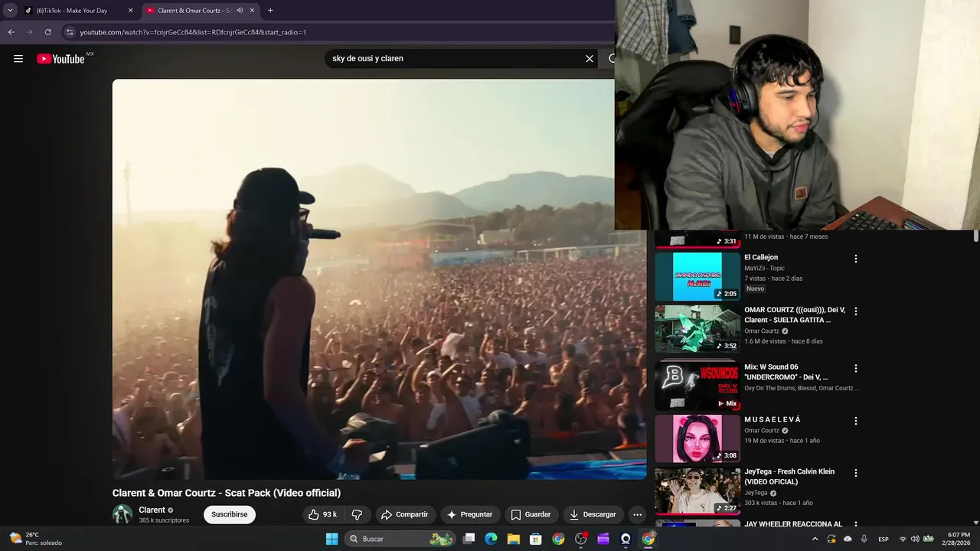Screen dimensions: 980x551
Task: Open the Windows Start menu
Action: click(332, 539)
